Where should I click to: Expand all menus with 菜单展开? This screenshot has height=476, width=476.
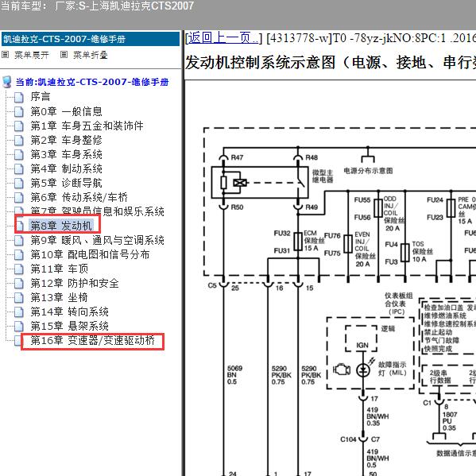(32, 55)
